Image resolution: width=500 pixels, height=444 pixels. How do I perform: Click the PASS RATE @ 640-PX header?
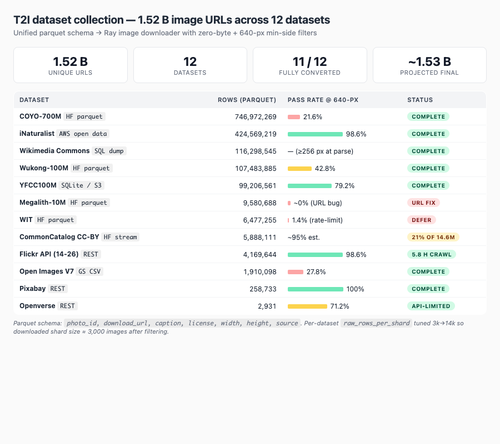(323, 100)
